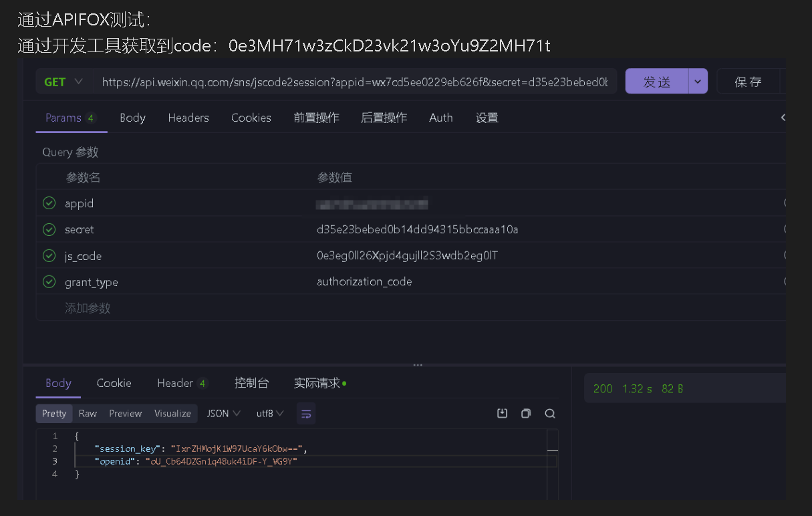Click the secret value d35e23bebed0b14dd94315bbccaaa10a
The image size is (812, 516).
(418, 229)
